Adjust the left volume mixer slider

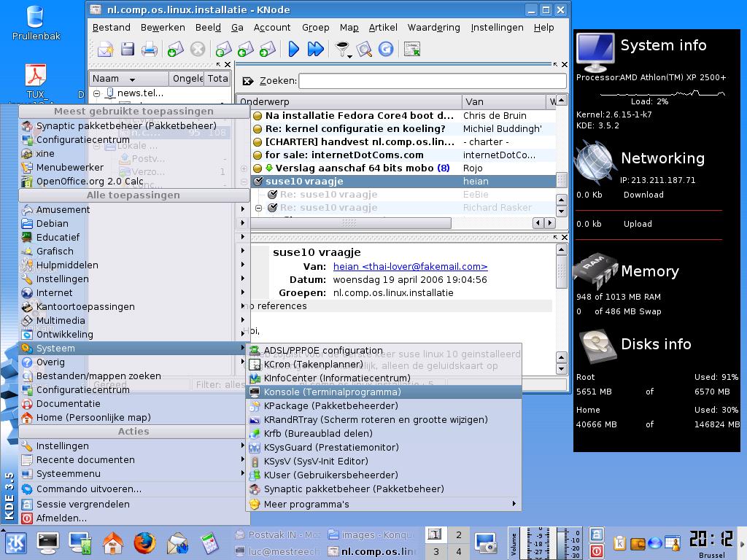(530, 543)
